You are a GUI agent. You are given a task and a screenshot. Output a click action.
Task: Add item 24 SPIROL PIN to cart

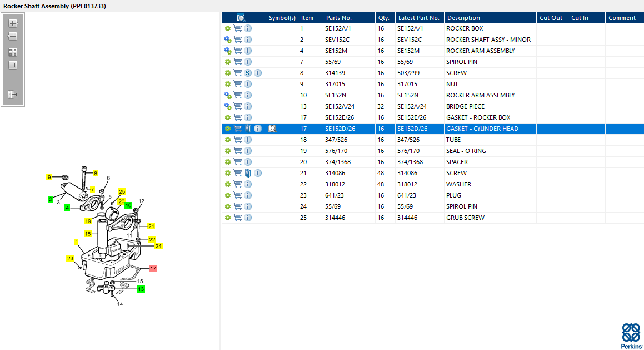click(238, 206)
